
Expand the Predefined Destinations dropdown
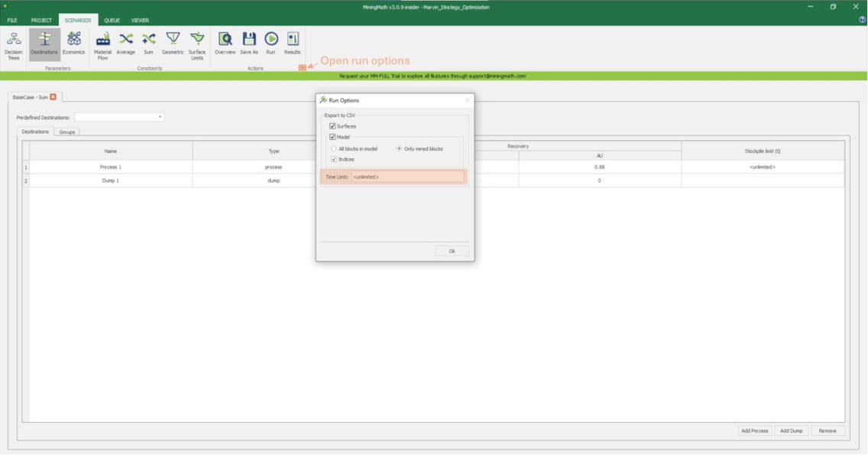coord(160,117)
